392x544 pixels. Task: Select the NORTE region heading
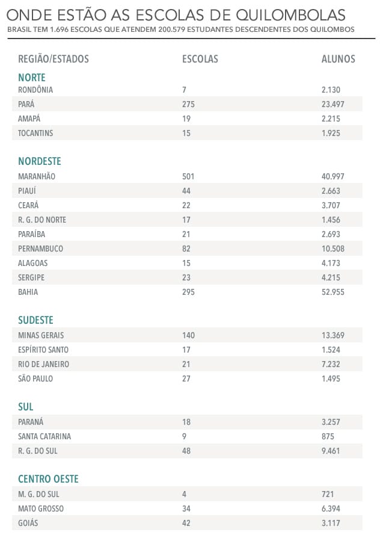(x=32, y=77)
